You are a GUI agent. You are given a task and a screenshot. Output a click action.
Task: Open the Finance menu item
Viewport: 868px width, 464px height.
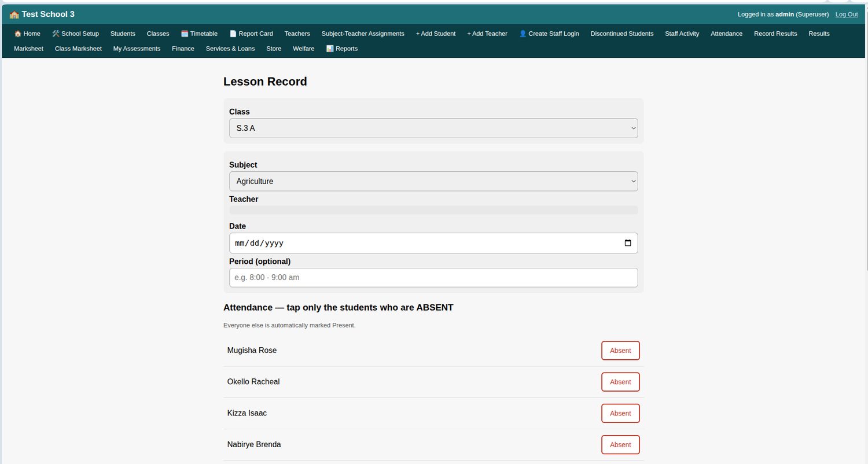point(183,49)
